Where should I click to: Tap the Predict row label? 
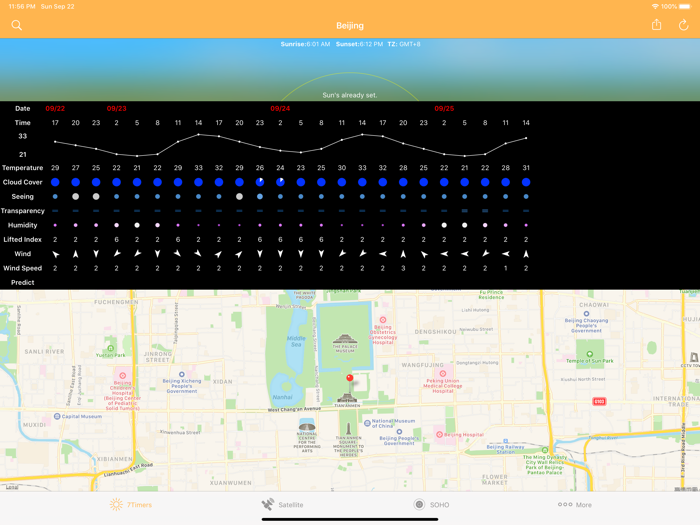(22, 282)
